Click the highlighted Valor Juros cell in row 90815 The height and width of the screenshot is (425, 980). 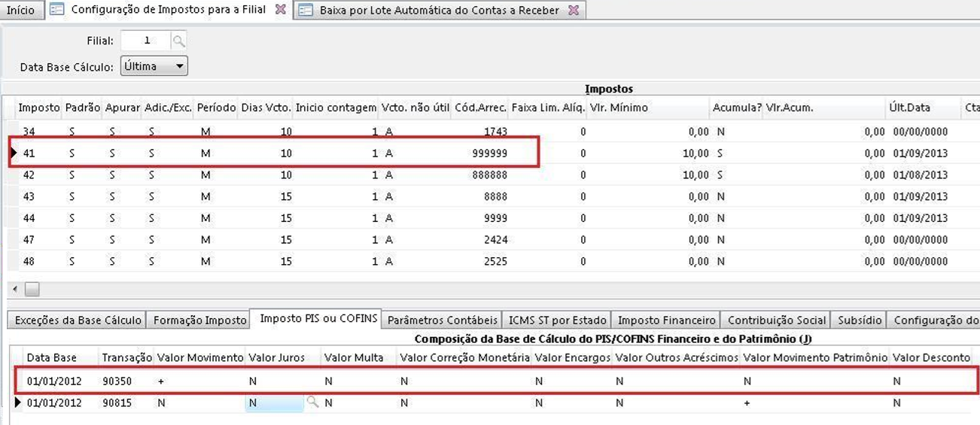pos(275,402)
